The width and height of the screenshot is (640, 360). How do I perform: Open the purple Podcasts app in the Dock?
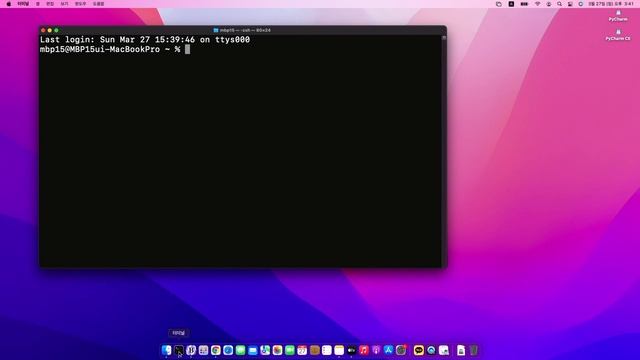pos(376,350)
